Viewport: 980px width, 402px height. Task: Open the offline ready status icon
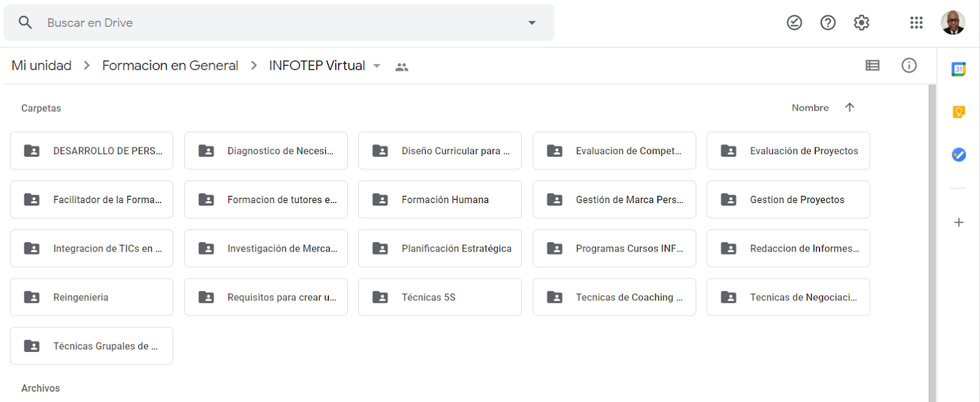click(794, 23)
